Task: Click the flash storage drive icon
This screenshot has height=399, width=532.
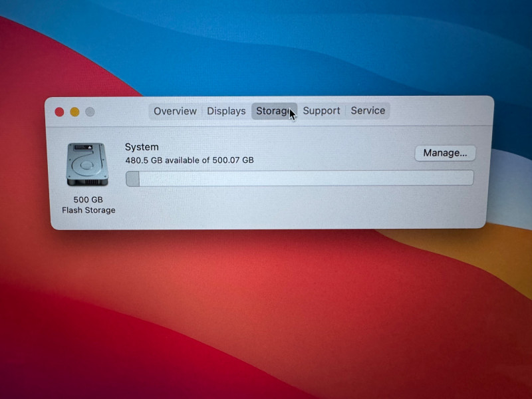Action: point(86,164)
